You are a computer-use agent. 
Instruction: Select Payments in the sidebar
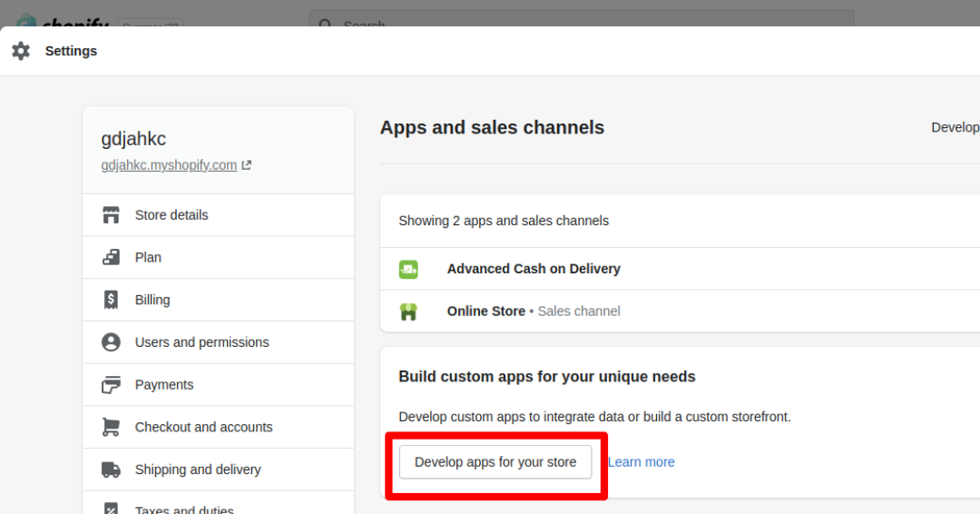[218, 385]
